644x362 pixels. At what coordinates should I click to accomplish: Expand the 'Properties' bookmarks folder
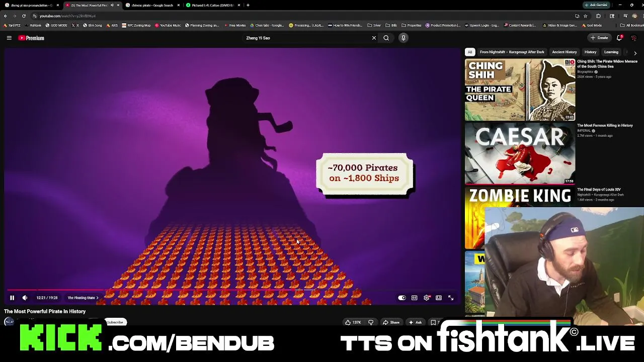click(412, 25)
